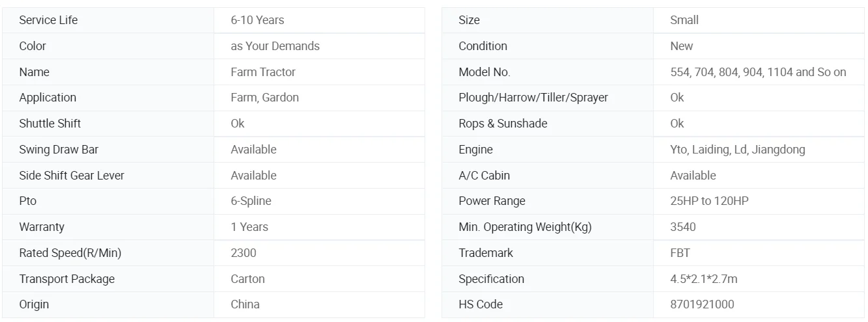The image size is (868, 322).
Task: Select the "Small" size value
Action: (684, 20)
